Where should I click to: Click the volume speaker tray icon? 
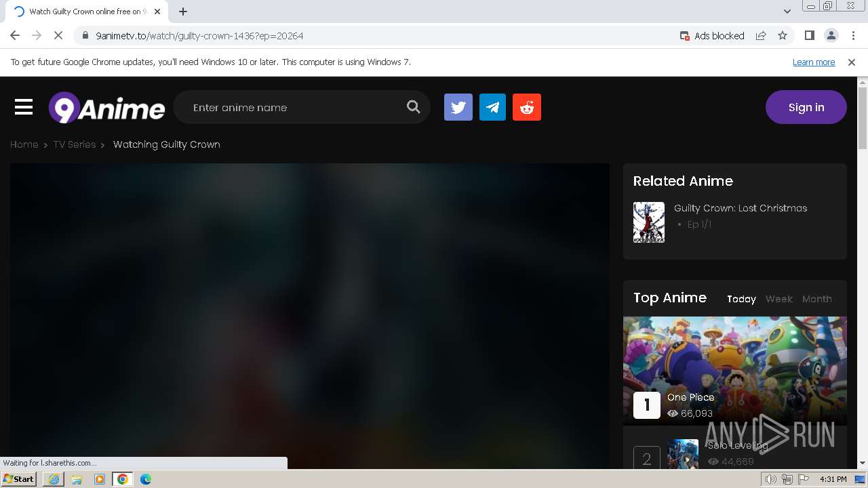pyautogui.click(x=770, y=479)
